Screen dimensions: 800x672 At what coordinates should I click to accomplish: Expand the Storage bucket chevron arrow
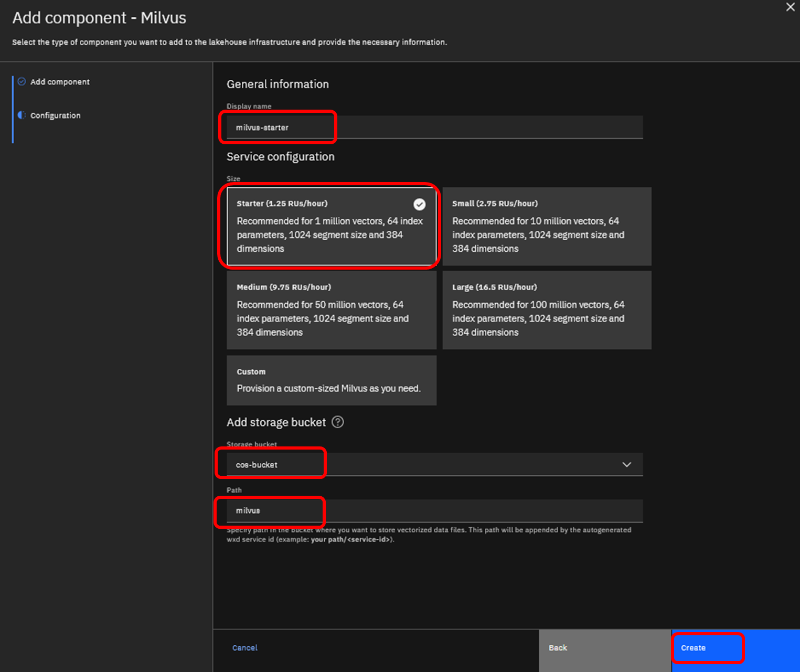[x=626, y=465]
